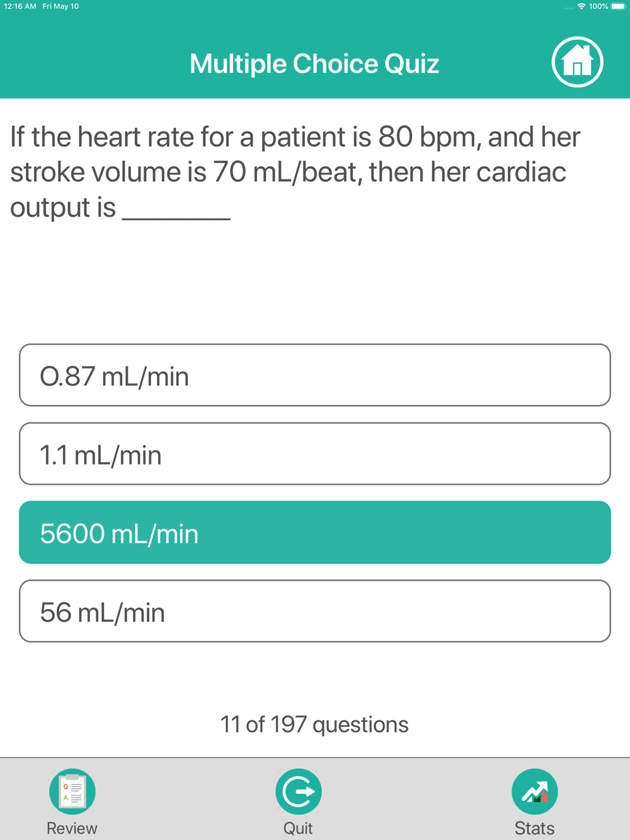Tap the Fri May 10 date
The width and height of the screenshot is (630, 840).
(60, 6)
